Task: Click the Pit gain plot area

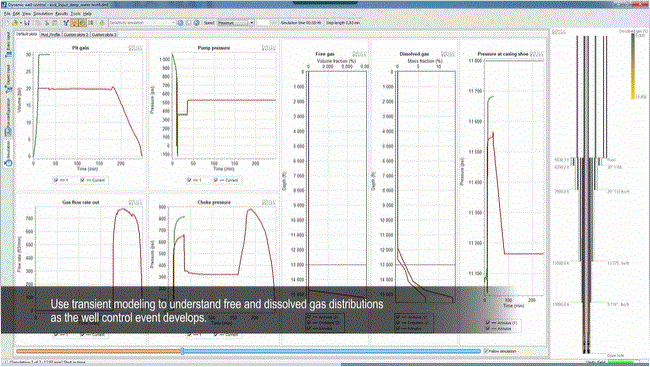Action: tap(87, 105)
